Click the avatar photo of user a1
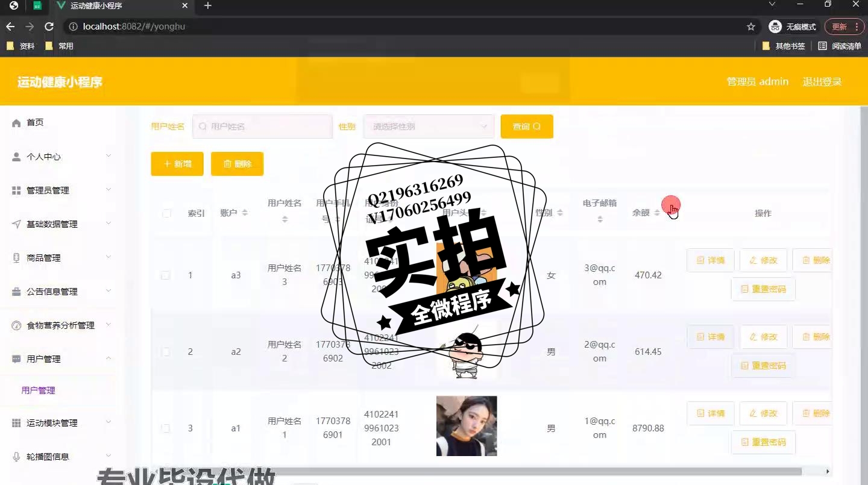This screenshot has width=868, height=485. (x=467, y=426)
